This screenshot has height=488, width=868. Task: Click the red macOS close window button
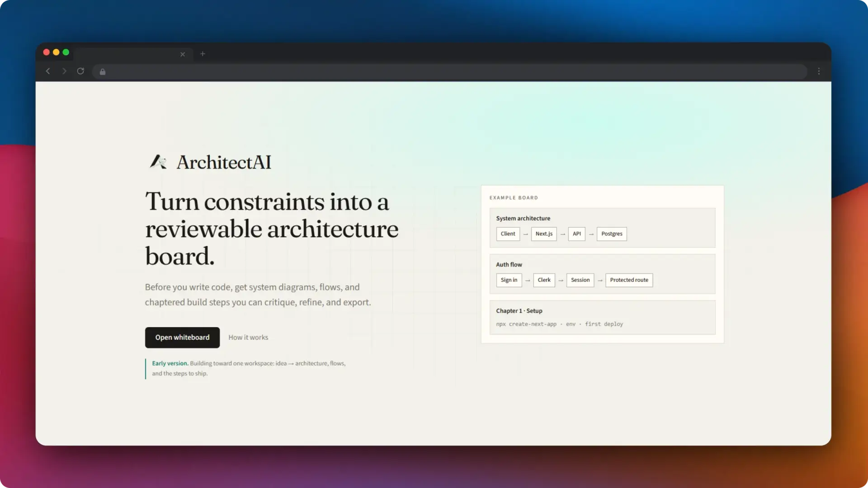tap(46, 52)
